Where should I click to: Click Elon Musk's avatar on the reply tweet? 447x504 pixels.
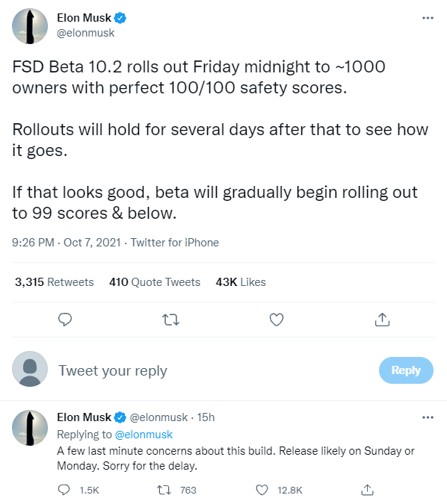(x=30, y=428)
